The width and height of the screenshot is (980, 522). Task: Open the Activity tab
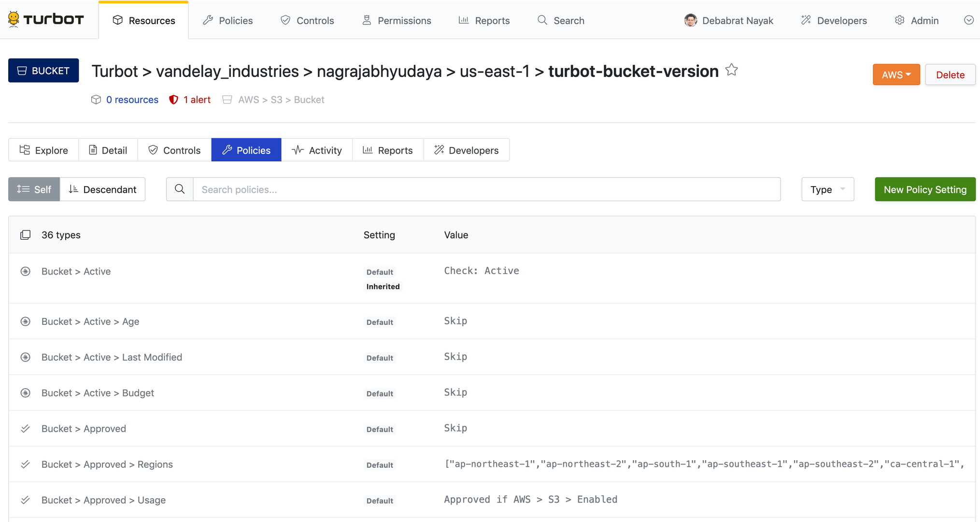click(317, 150)
